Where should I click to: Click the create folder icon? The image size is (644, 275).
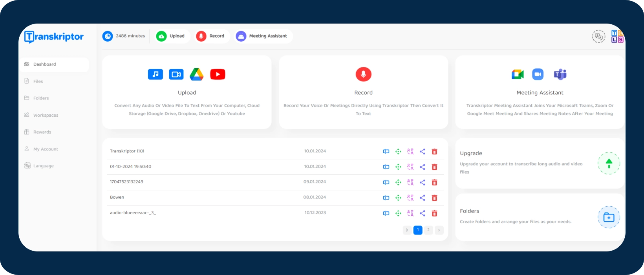(609, 217)
